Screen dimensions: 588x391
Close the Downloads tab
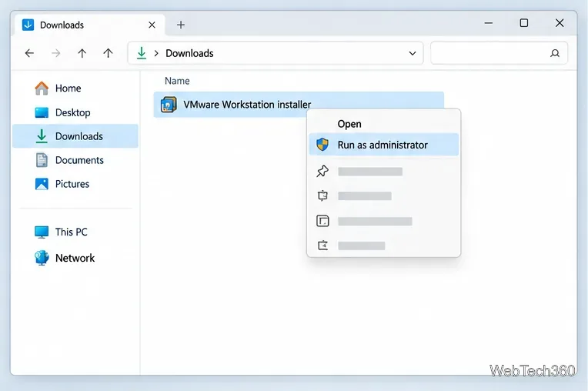click(x=152, y=25)
